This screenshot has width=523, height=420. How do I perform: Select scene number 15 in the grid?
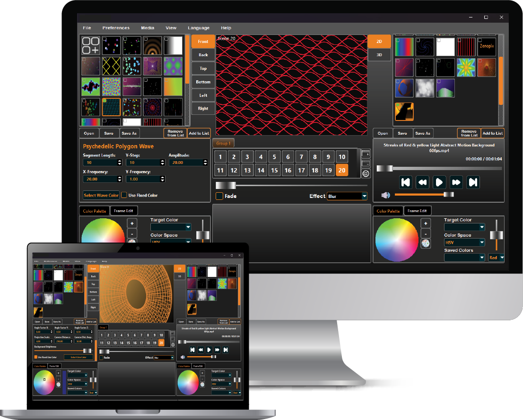pos(274,170)
